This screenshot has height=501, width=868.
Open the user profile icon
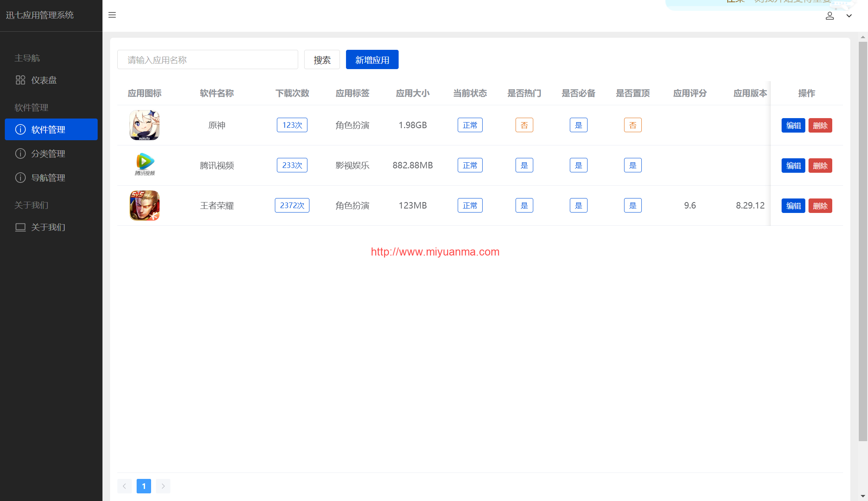830,16
